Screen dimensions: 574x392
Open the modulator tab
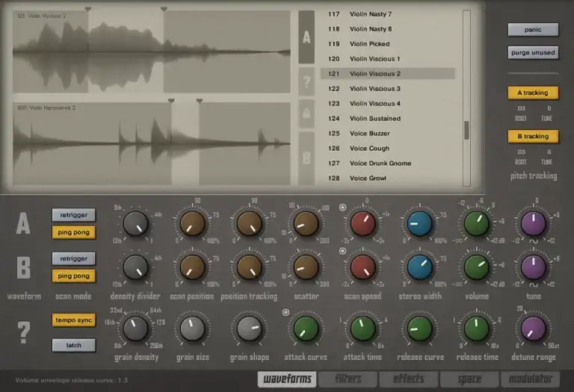(531, 379)
